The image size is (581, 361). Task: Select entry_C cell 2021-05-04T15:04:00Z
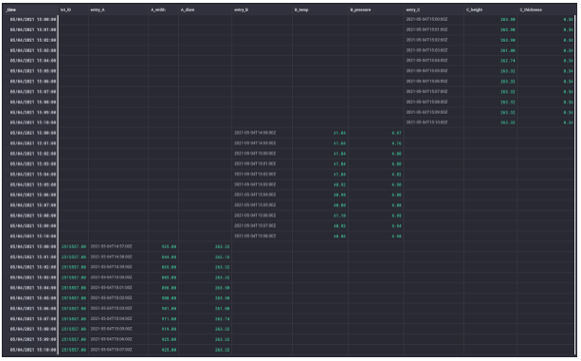tap(426, 60)
